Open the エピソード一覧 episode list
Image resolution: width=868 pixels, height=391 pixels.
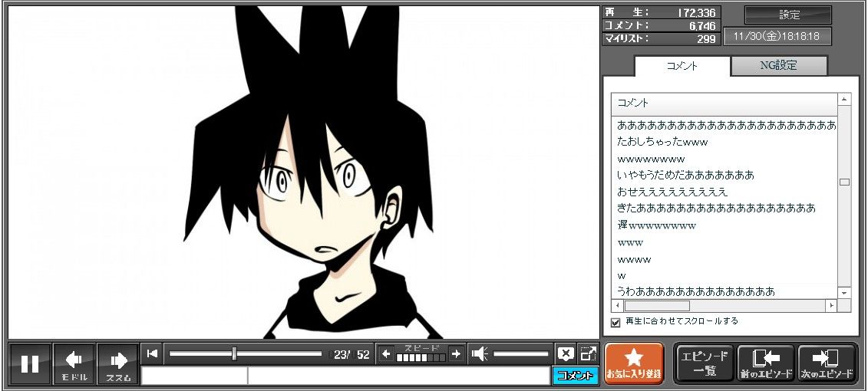point(704,363)
